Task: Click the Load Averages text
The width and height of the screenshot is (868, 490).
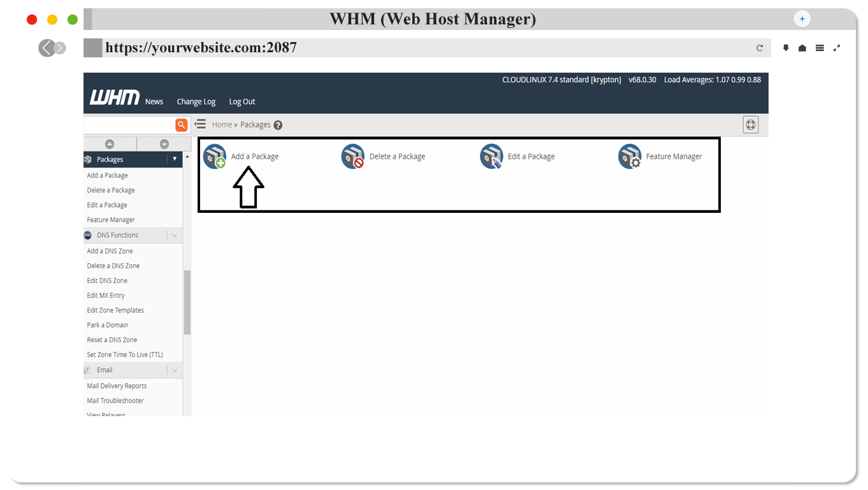Action: pyautogui.click(x=712, y=80)
